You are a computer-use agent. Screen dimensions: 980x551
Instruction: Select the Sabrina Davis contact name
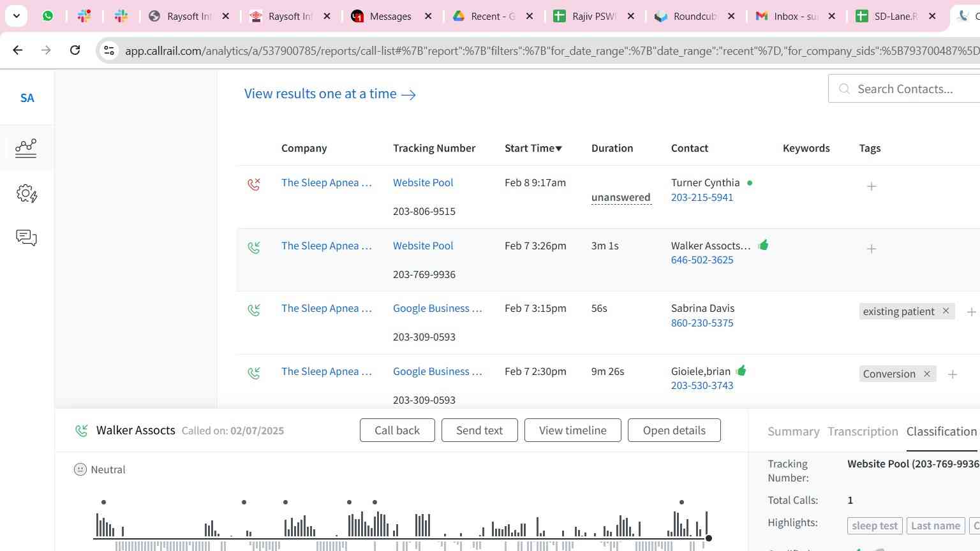click(702, 308)
